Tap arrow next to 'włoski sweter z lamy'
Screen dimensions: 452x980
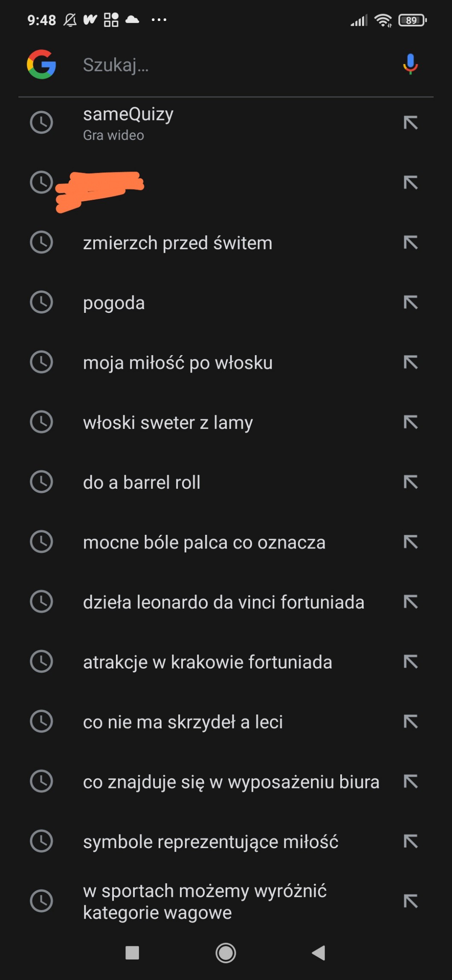411,423
